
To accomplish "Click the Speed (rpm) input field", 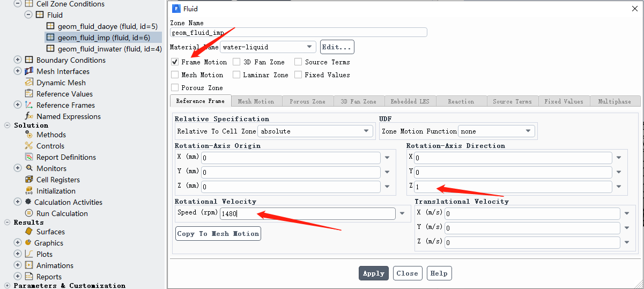I will [307, 213].
